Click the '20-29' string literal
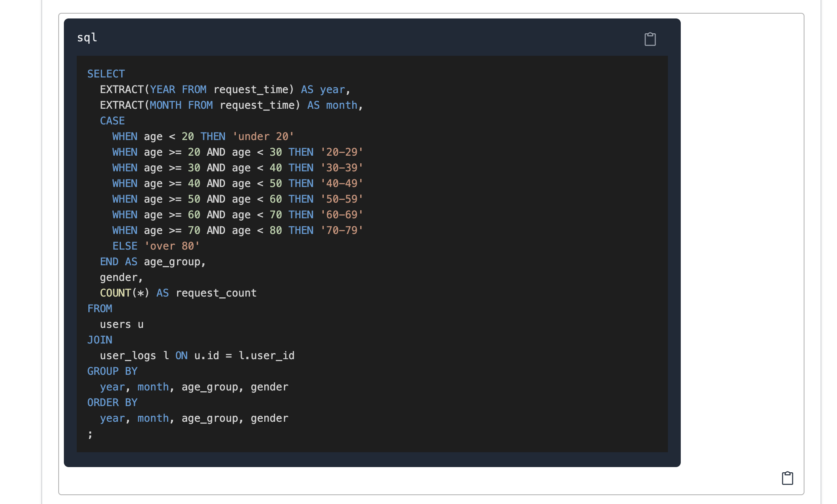The image size is (837, 504). (341, 152)
